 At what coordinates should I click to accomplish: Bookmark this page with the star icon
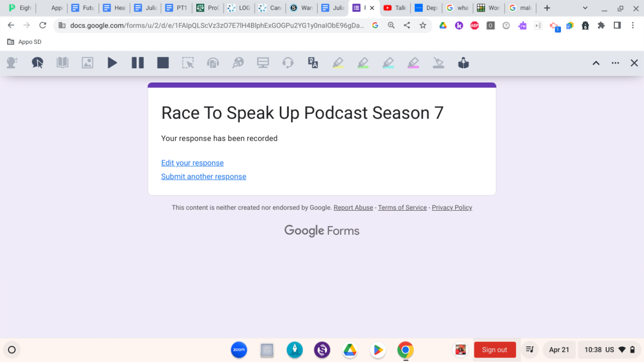pyautogui.click(x=423, y=25)
